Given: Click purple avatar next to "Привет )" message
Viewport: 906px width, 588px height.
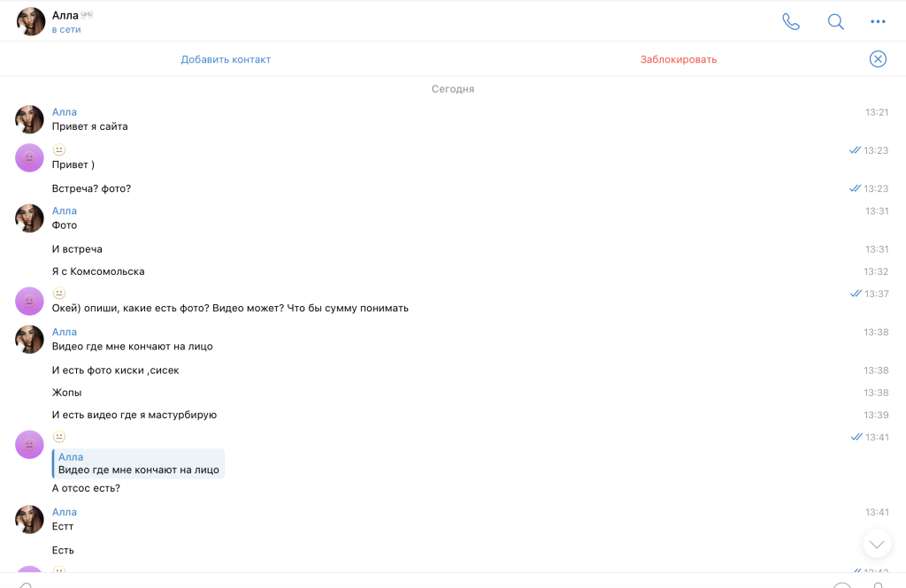Looking at the screenshot, I should coord(30,157).
